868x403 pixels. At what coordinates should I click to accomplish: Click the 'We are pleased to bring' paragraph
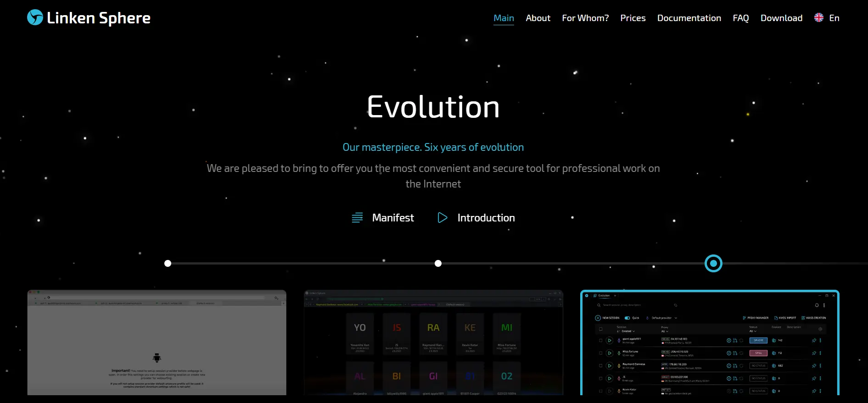[x=433, y=176]
